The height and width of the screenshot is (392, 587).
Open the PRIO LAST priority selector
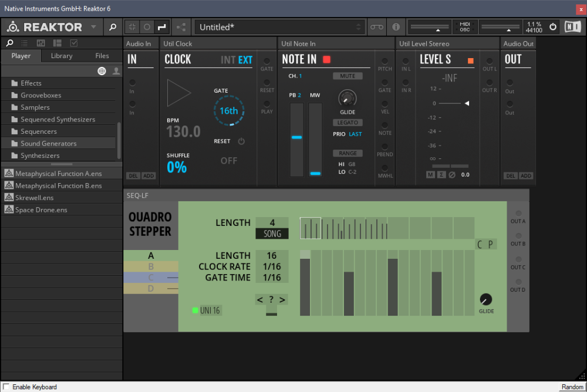[x=355, y=134]
